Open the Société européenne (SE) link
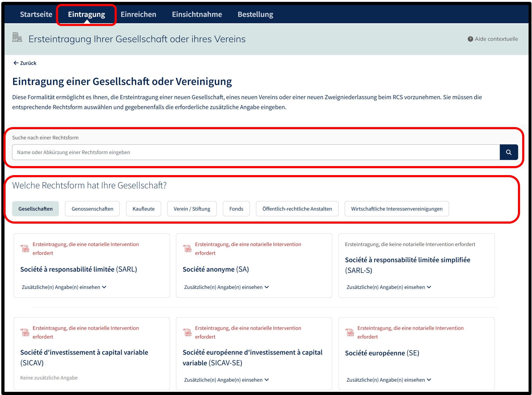Screen dimensions: 532x395 pyautogui.click(x=382, y=353)
